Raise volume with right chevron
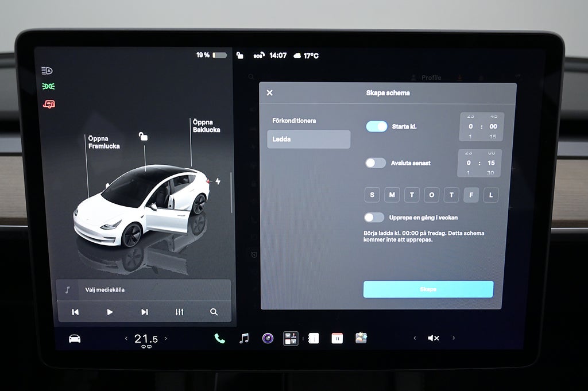Viewport: 588px width, 391px height. coord(454,338)
